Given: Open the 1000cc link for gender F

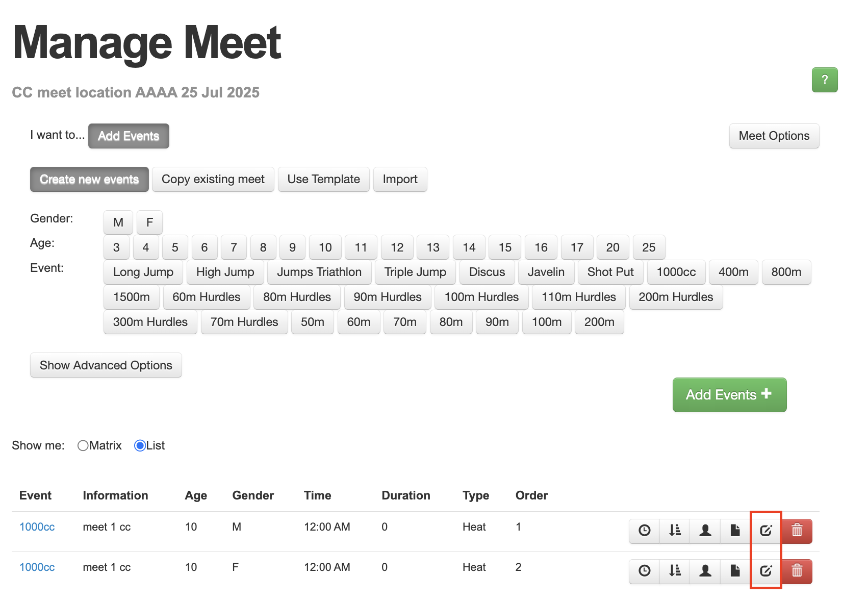Looking at the screenshot, I should 37,567.
